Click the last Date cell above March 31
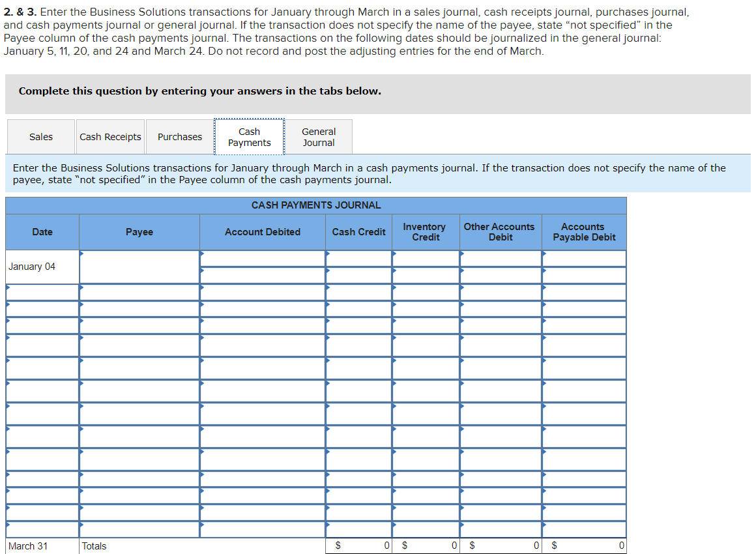The width and height of the screenshot is (756, 554). tap(42, 529)
